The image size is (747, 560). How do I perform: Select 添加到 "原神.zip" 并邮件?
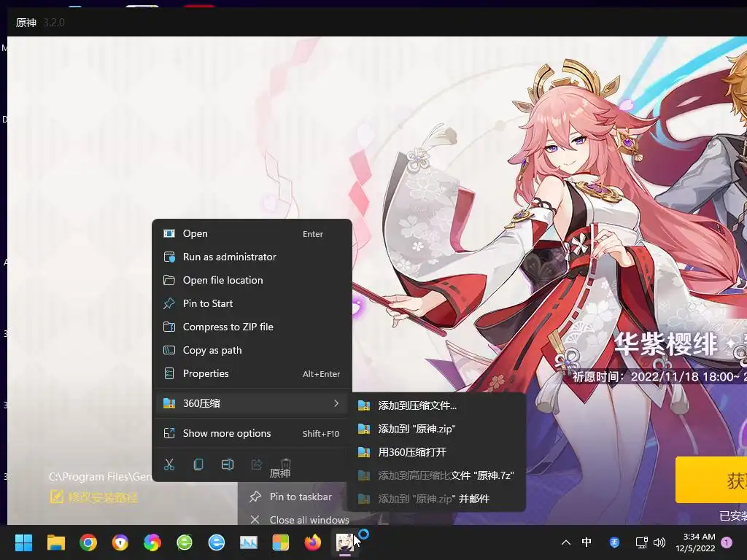[x=437, y=499]
